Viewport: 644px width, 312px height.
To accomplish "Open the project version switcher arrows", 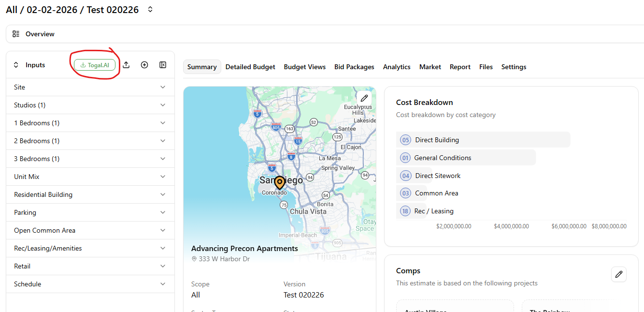I will point(150,10).
